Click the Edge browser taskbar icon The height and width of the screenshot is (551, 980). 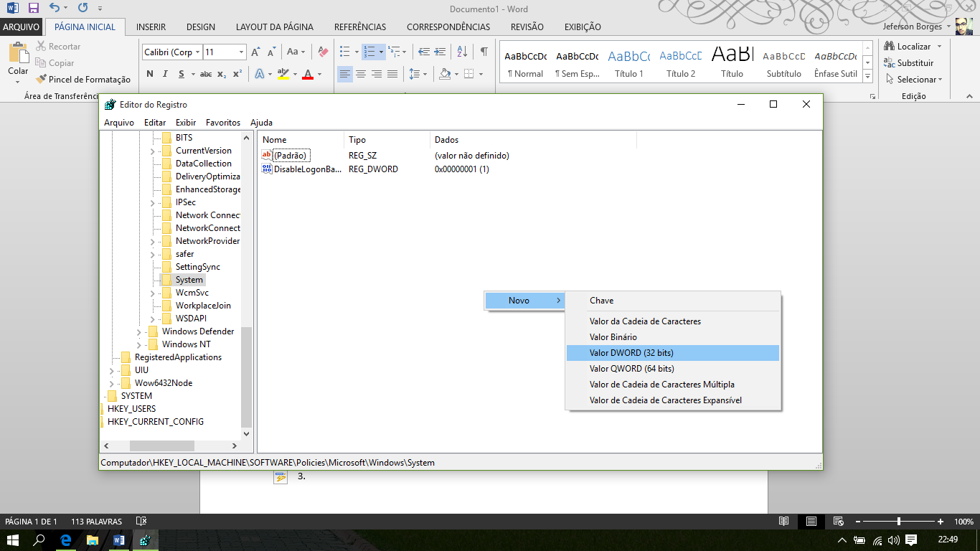66,540
